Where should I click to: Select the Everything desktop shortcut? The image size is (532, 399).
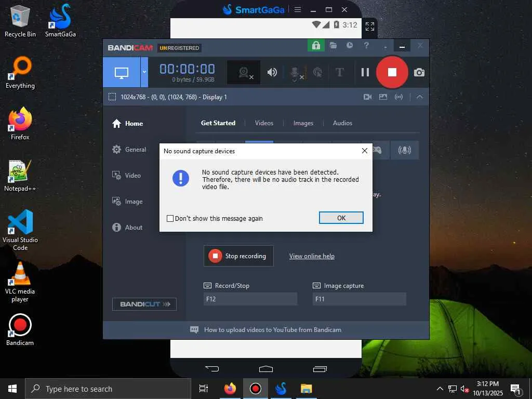pos(20,73)
